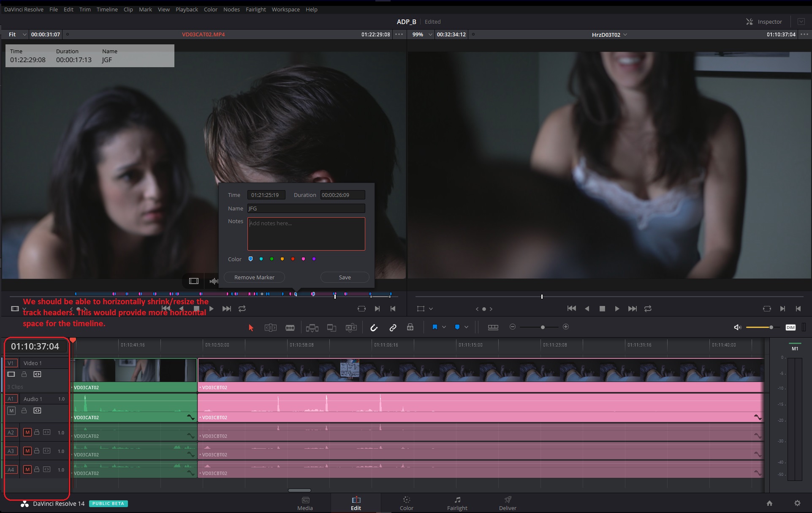Open the Timeline menu

pos(107,9)
